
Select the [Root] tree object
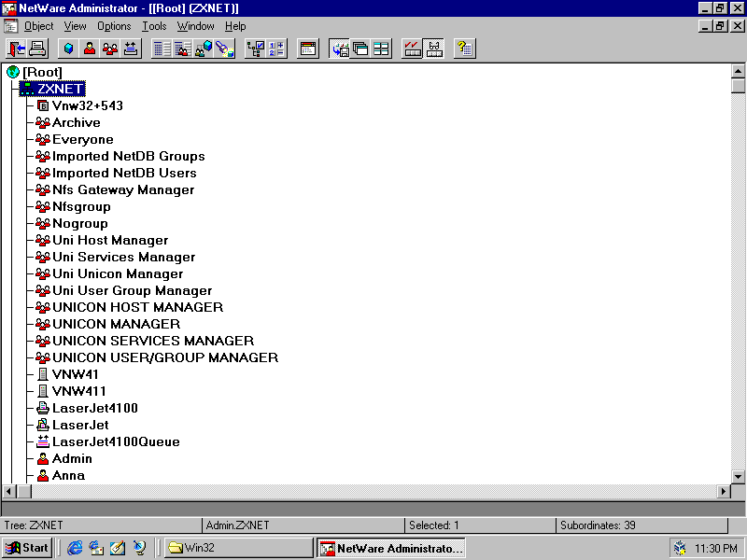pos(42,73)
